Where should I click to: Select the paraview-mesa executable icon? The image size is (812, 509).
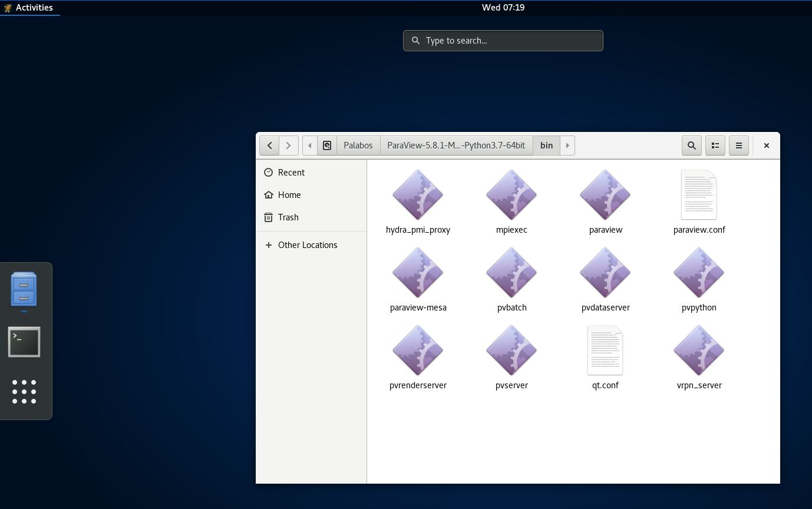click(x=418, y=273)
